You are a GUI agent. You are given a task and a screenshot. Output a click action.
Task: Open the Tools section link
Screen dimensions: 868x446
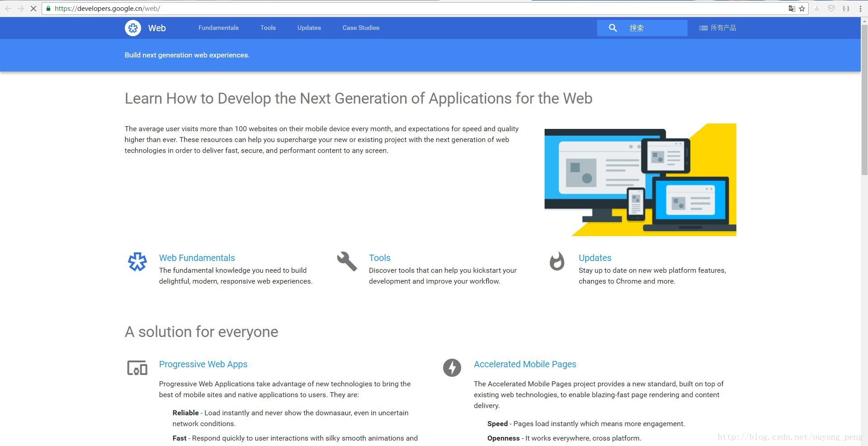379,258
